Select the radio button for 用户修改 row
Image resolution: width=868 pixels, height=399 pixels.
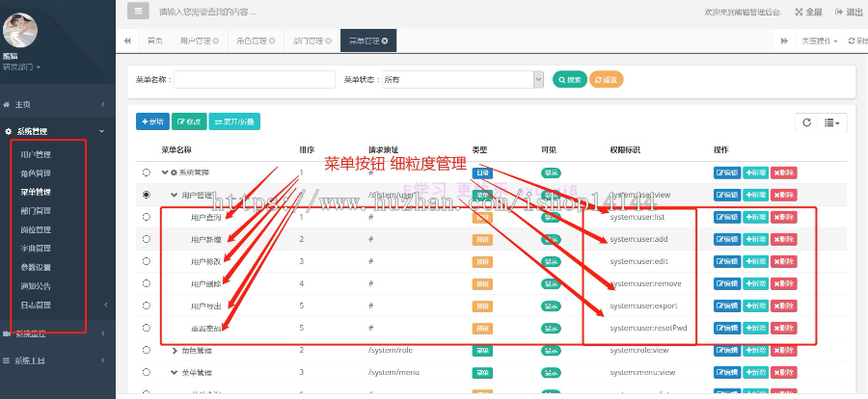click(147, 261)
